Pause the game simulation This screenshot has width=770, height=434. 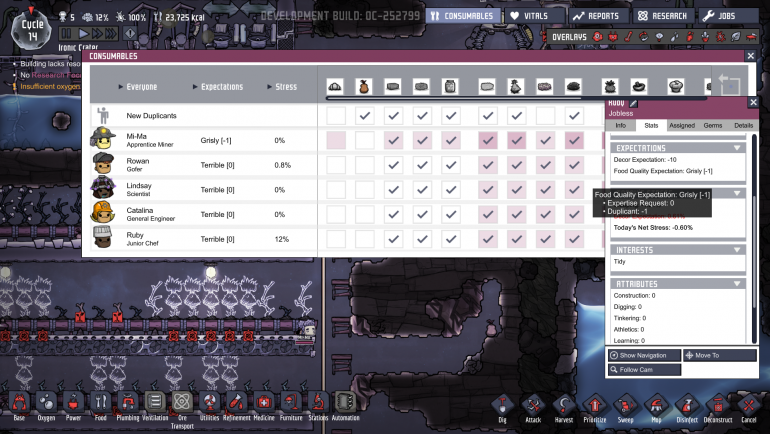click(x=66, y=34)
